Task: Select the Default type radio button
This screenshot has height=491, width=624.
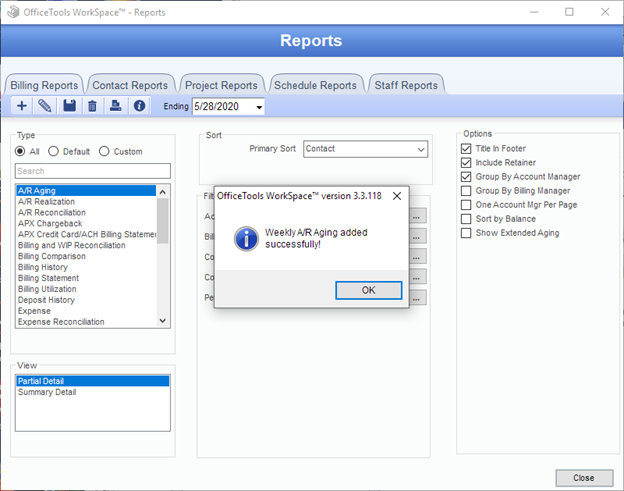Action: tap(53, 151)
